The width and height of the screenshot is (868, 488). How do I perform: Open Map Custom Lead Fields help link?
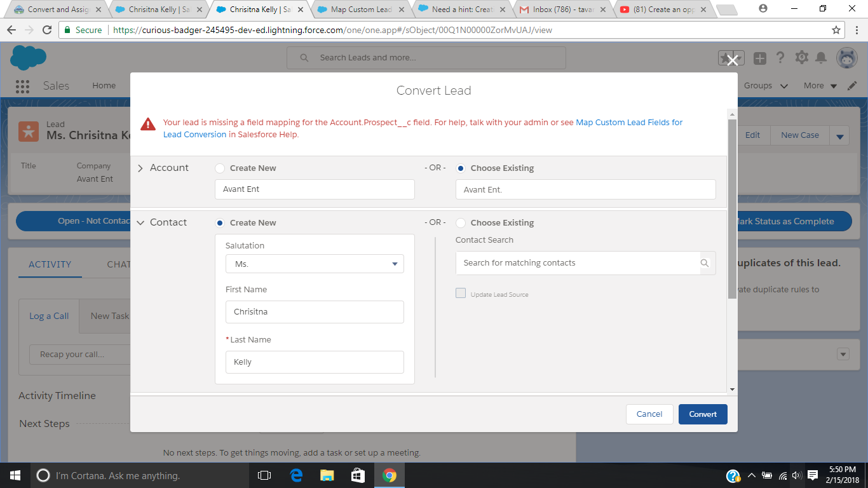[423, 128]
